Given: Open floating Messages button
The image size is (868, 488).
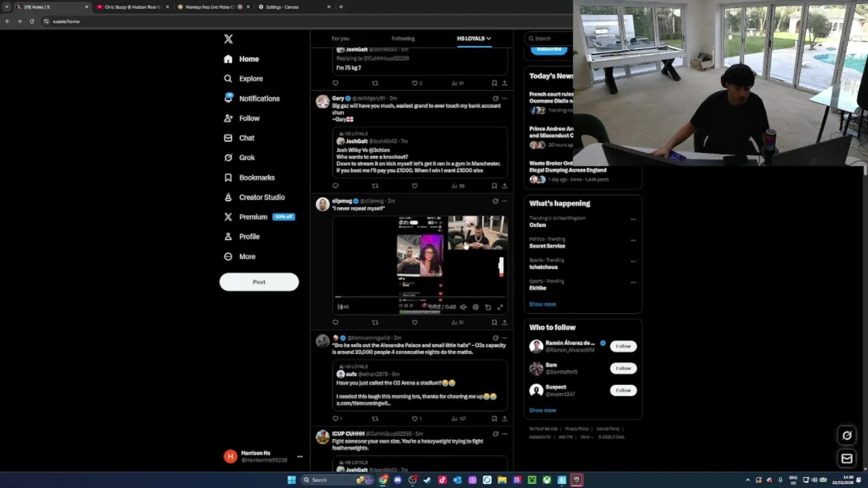Looking at the screenshot, I should (x=847, y=459).
